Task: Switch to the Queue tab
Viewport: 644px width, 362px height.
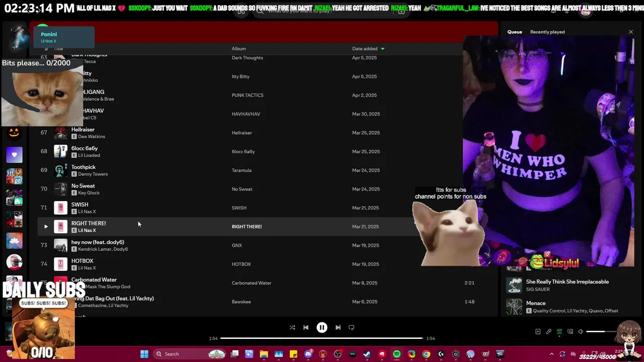Action: coord(515,32)
